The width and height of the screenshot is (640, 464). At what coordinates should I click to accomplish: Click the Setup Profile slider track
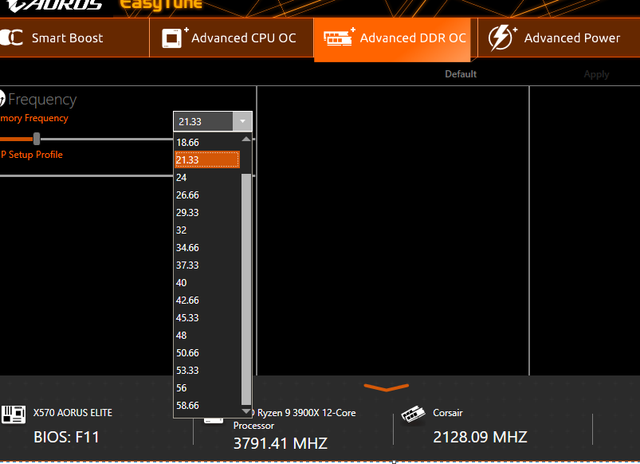[87, 176]
